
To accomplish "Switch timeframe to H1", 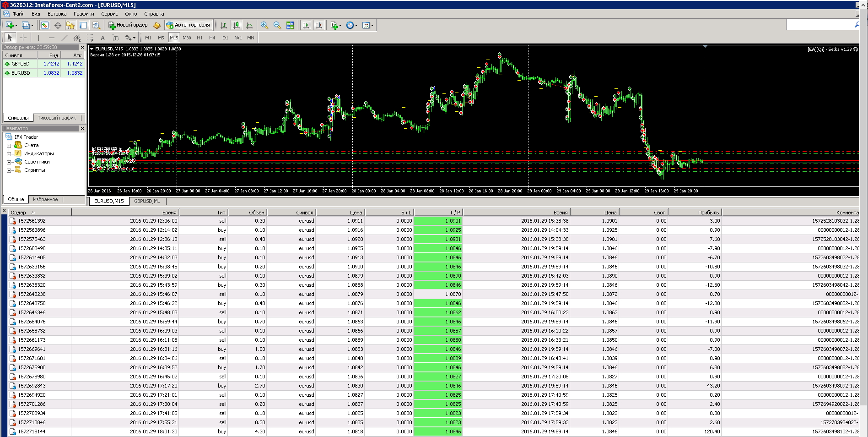I will (199, 38).
